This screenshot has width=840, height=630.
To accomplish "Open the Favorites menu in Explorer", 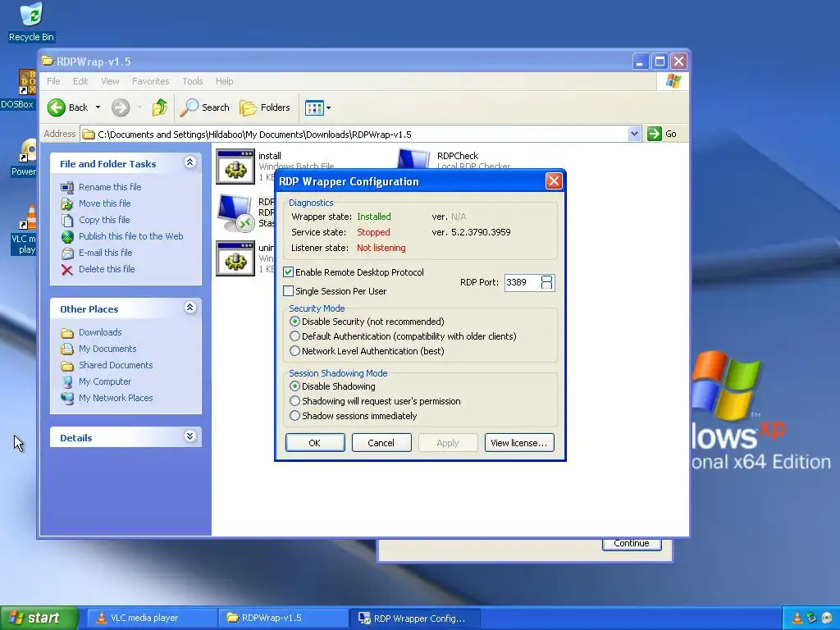I will [x=151, y=81].
